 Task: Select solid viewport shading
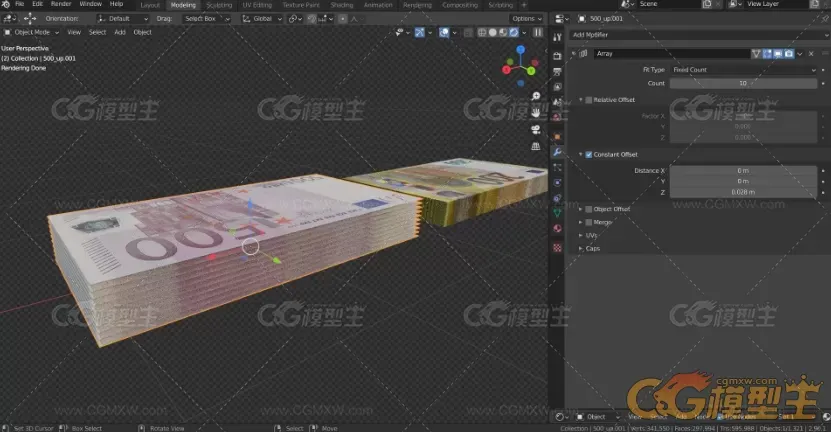click(x=492, y=32)
